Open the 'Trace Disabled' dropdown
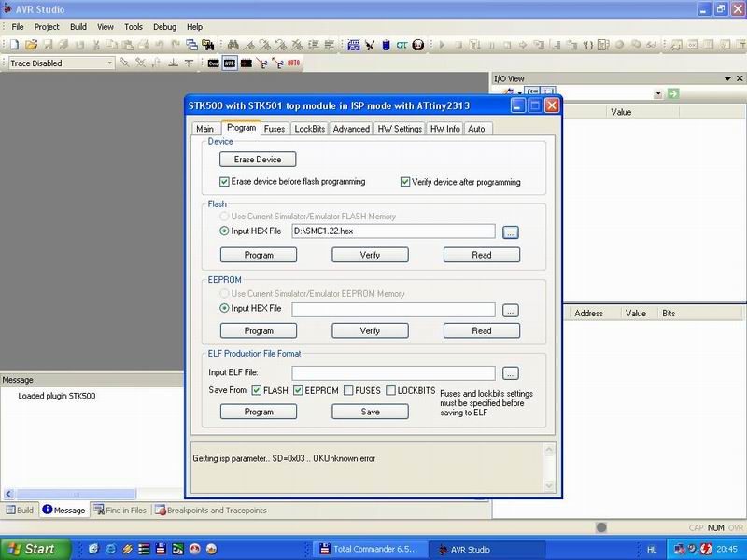747x560 pixels. 109,63
